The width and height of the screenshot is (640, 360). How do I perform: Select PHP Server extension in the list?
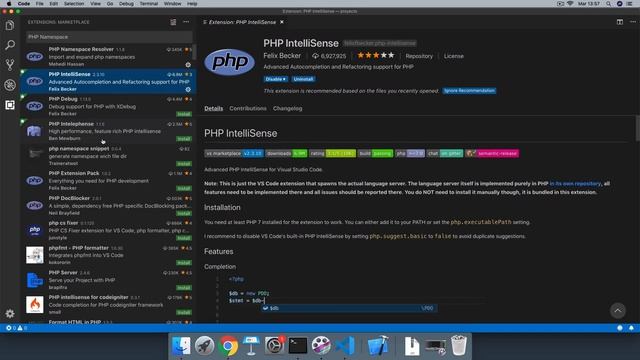(x=108, y=280)
